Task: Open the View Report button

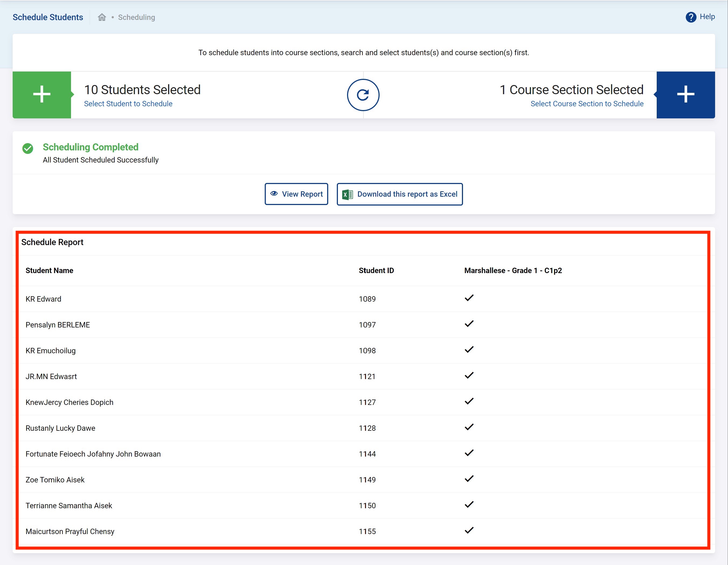Action: 296,194
